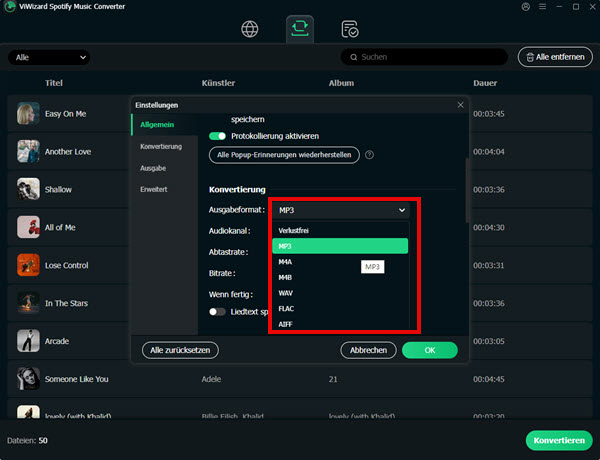Click the Künstler column header

[x=218, y=83]
